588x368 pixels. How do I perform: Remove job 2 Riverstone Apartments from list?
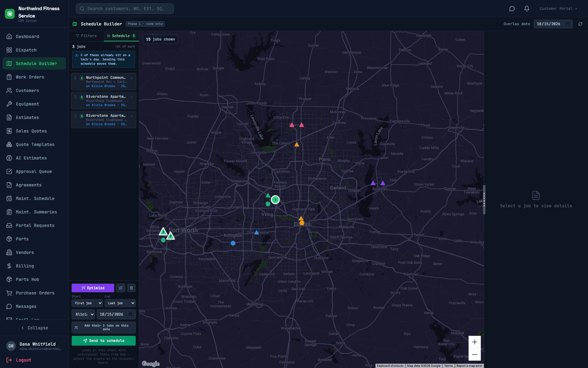click(132, 97)
